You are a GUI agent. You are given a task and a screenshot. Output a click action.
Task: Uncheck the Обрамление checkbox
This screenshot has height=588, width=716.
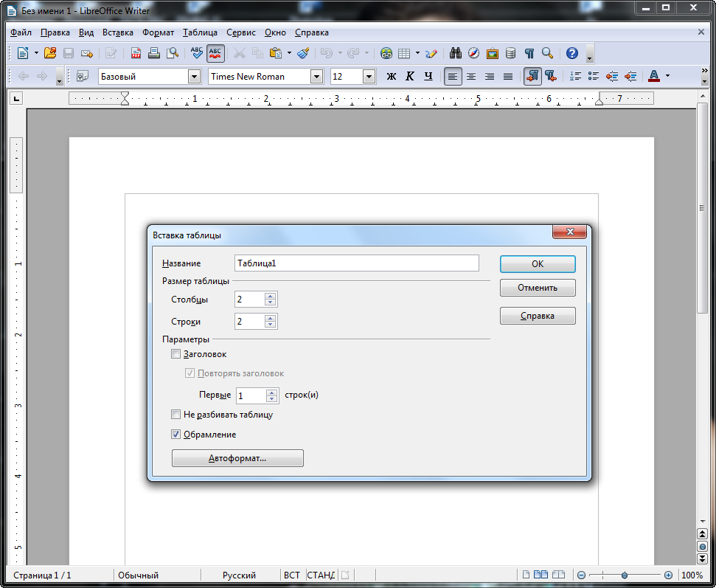coord(175,435)
